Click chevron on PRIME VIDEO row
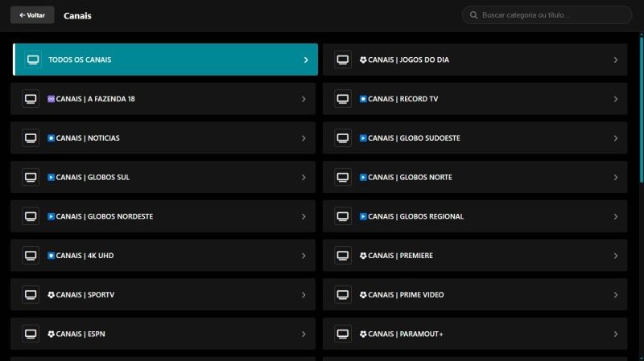This screenshot has height=361, width=644. pyautogui.click(x=615, y=295)
